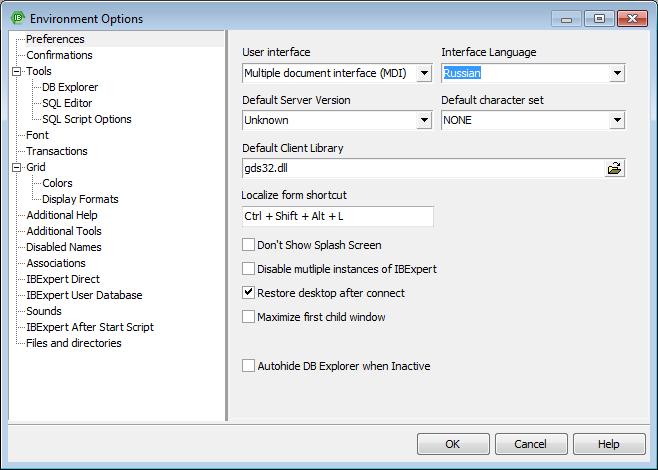The image size is (658, 470).
Task: Open SQL Editor options page
Action: 67,103
